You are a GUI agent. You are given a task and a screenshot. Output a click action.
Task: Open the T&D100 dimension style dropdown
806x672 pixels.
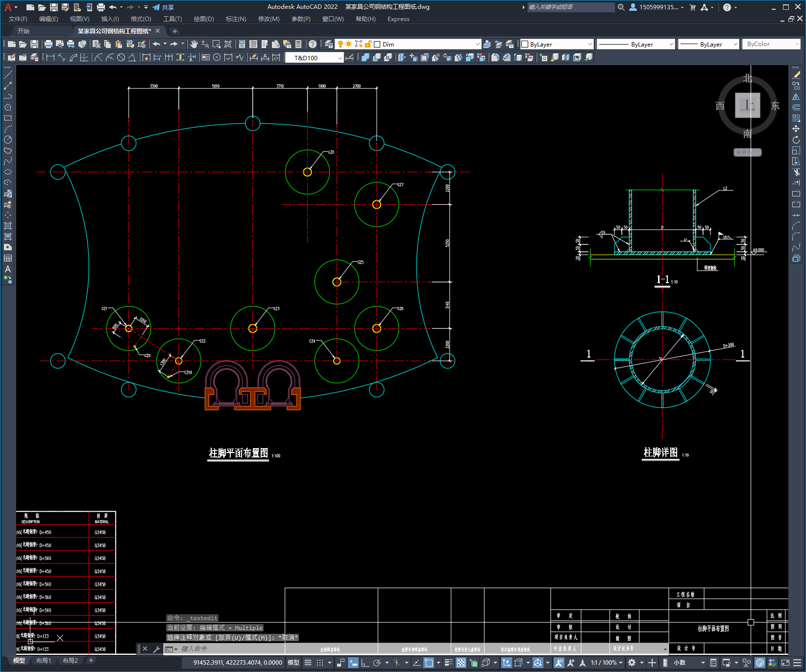coord(340,58)
